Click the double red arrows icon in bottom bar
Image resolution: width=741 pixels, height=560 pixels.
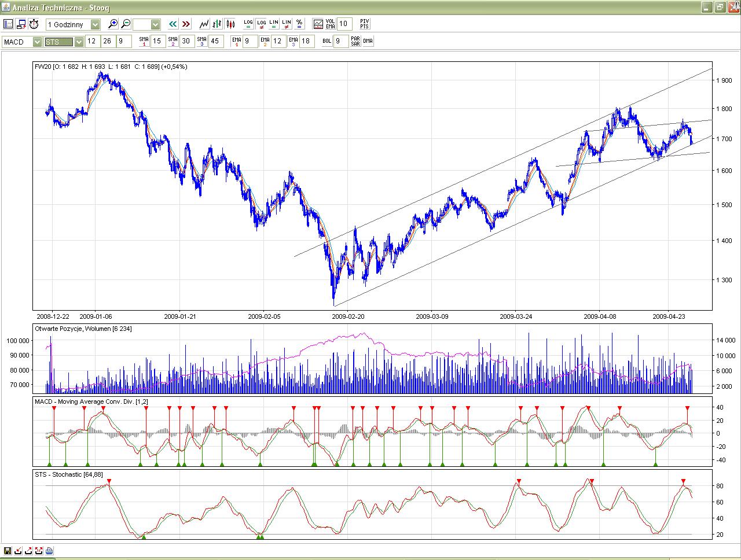click(39, 551)
